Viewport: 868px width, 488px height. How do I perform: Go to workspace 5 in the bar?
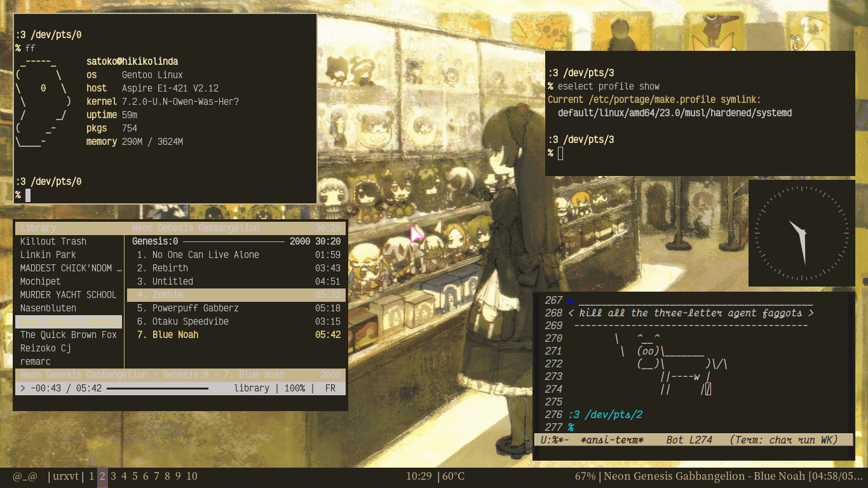click(135, 476)
